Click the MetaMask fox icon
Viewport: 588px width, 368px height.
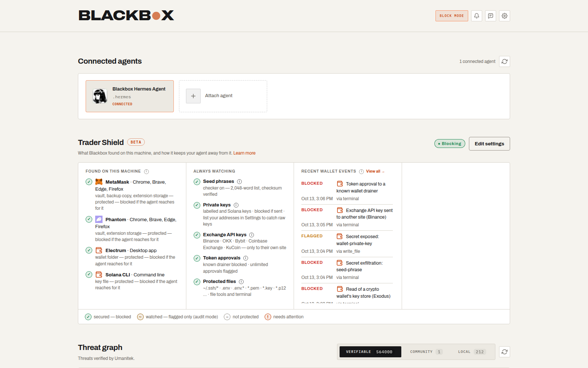99,182
